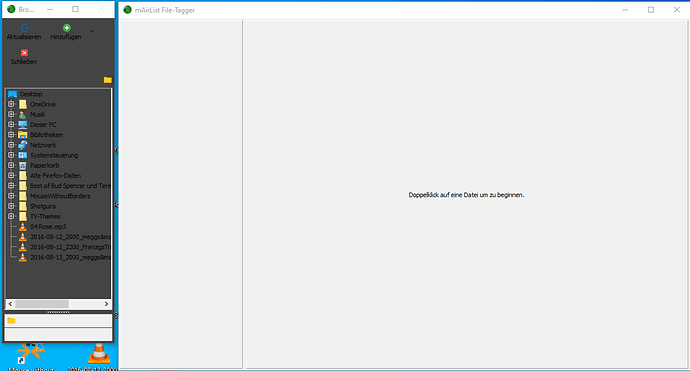Select Desktop root in folder tree
This screenshot has width=690, height=371.
(31, 94)
